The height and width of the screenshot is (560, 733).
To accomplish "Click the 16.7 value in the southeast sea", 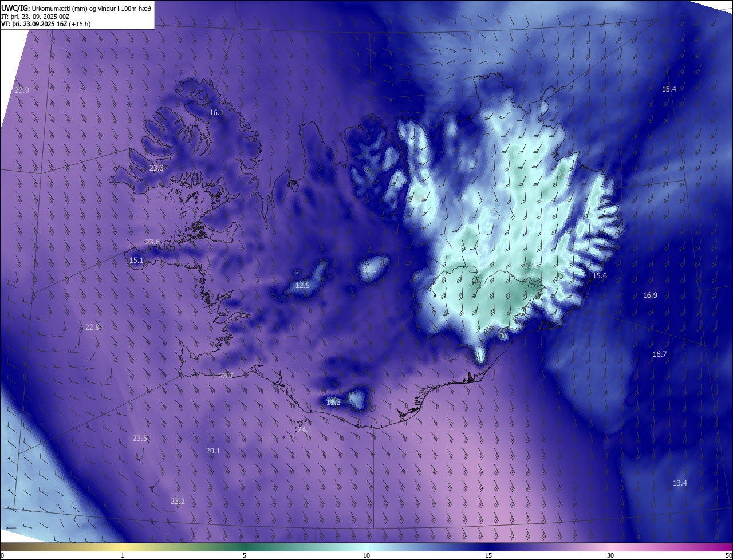I will 660,354.
